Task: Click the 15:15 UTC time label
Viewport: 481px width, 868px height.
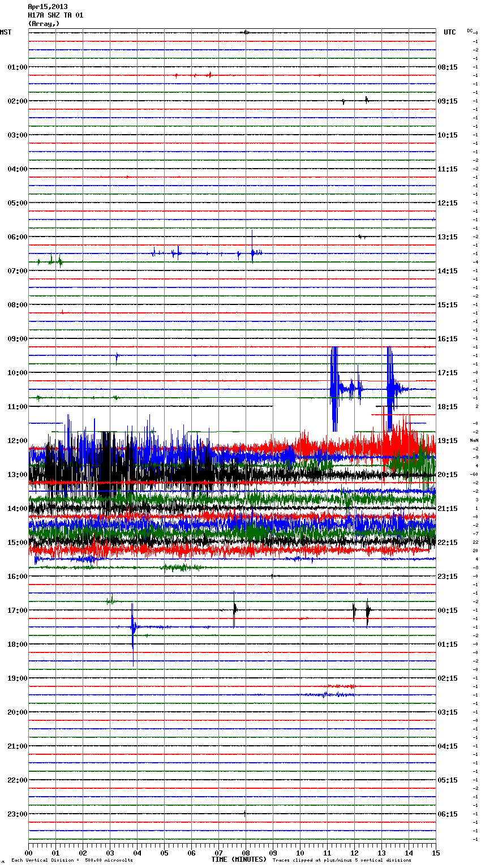Action: tap(448, 305)
